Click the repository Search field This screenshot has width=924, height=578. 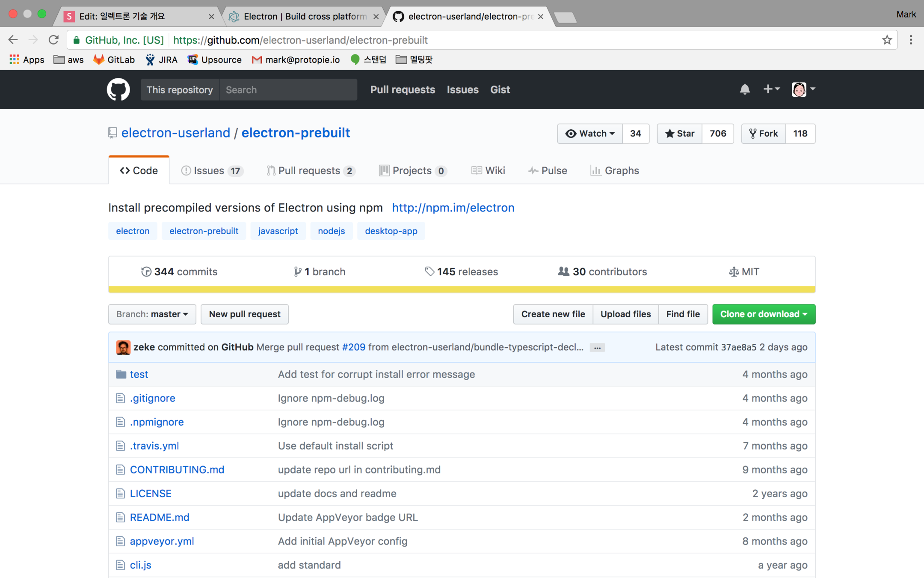tap(288, 89)
